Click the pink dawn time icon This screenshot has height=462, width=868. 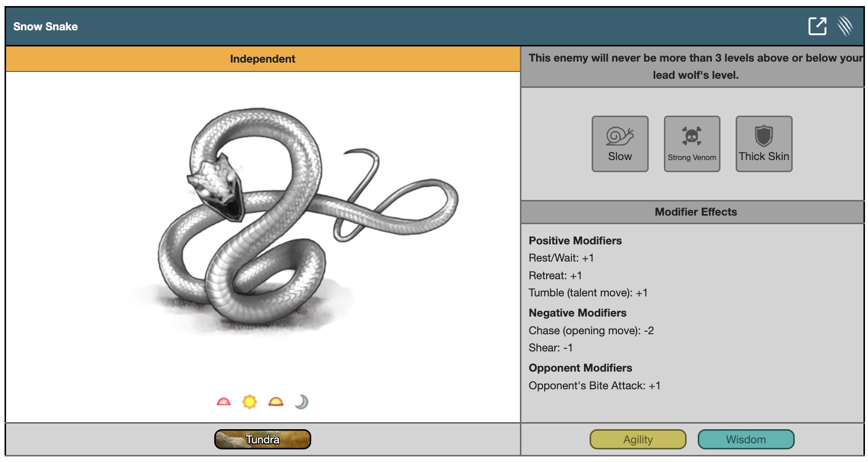coord(223,402)
